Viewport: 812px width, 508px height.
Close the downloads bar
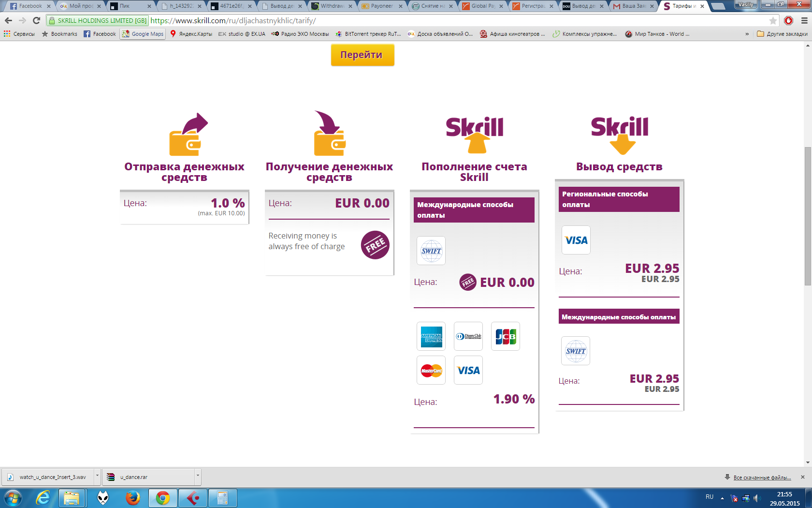[803, 477]
